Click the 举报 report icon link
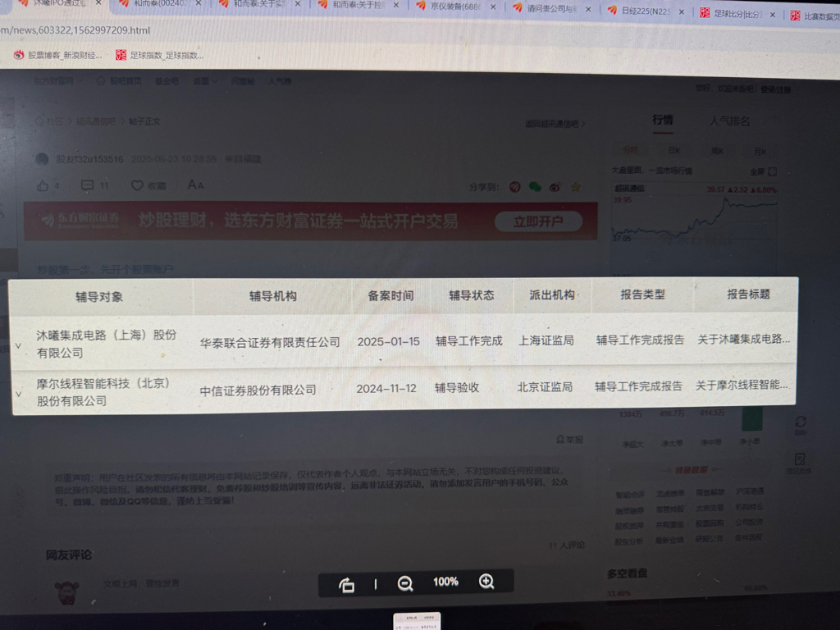The width and height of the screenshot is (840, 630). tap(569, 440)
